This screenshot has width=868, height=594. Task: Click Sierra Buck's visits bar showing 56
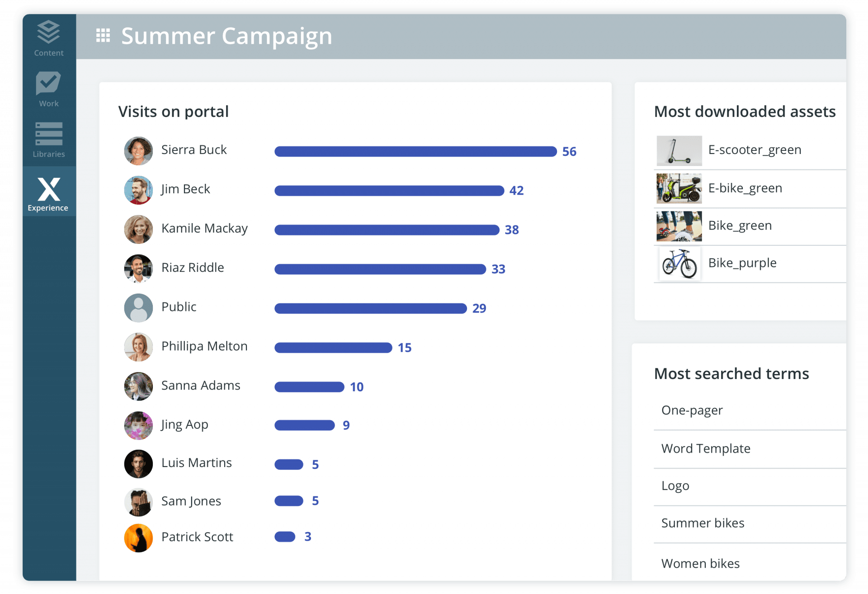415,151
